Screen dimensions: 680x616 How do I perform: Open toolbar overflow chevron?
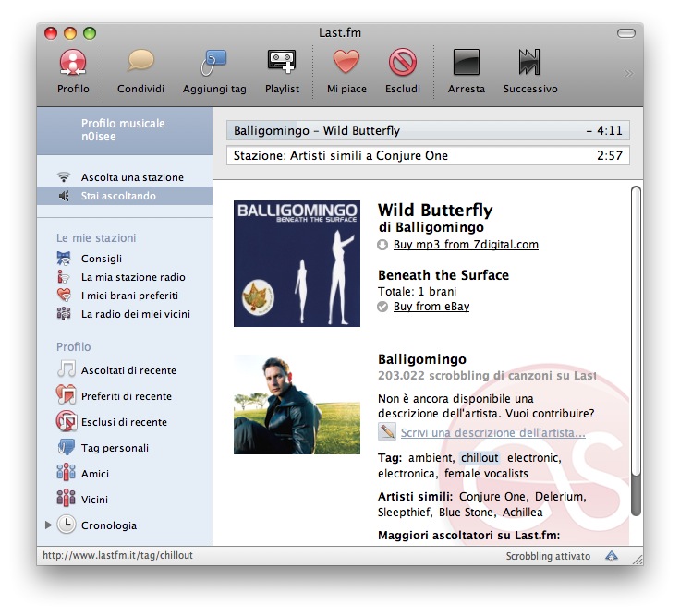pos(628,74)
